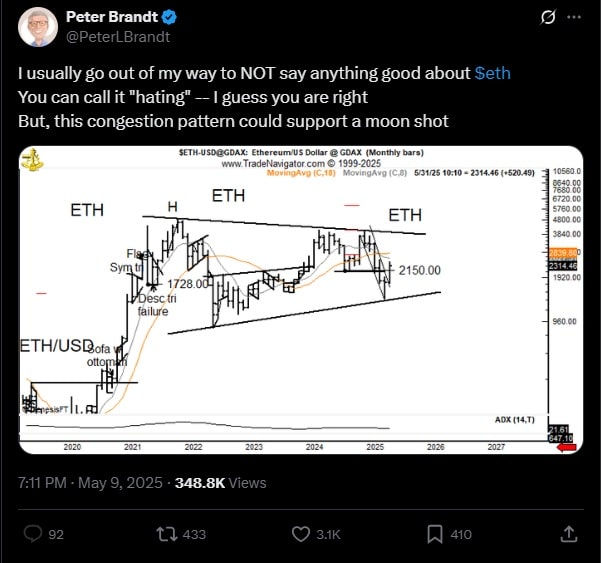Click the share upload icon
This screenshot has width=601, height=563.
click(569, 534)
